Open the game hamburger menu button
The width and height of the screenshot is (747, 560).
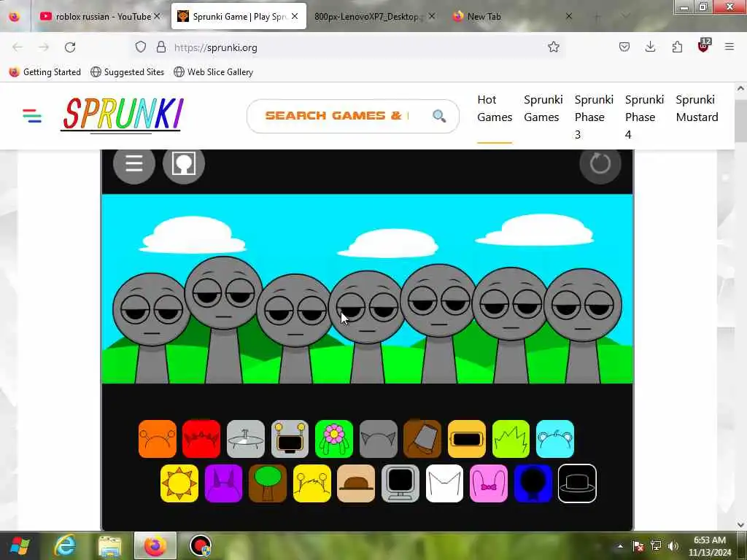(x=134, y=163)
